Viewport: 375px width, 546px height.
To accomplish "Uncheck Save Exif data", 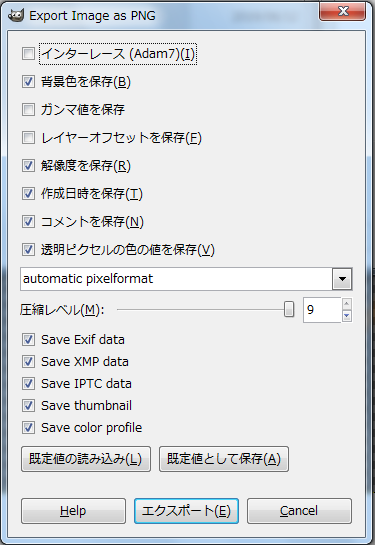I will point(28,340).
